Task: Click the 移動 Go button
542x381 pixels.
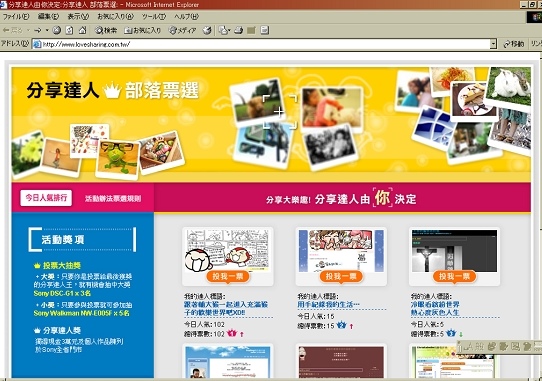Action: 514,44
